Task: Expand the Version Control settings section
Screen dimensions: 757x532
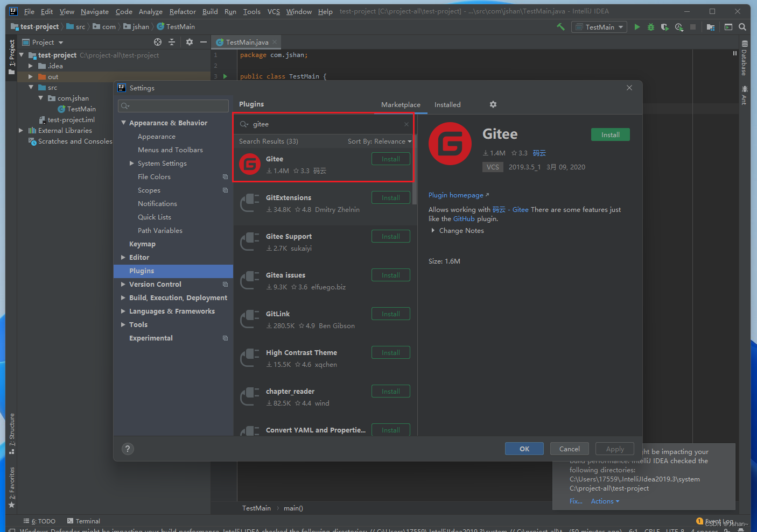Action: [123, 284]
